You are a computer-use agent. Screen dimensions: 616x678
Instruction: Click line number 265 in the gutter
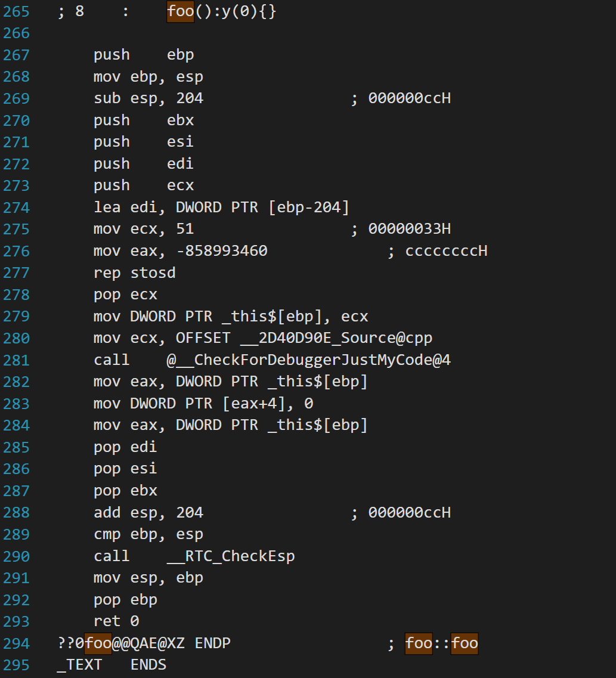(16, 11)
